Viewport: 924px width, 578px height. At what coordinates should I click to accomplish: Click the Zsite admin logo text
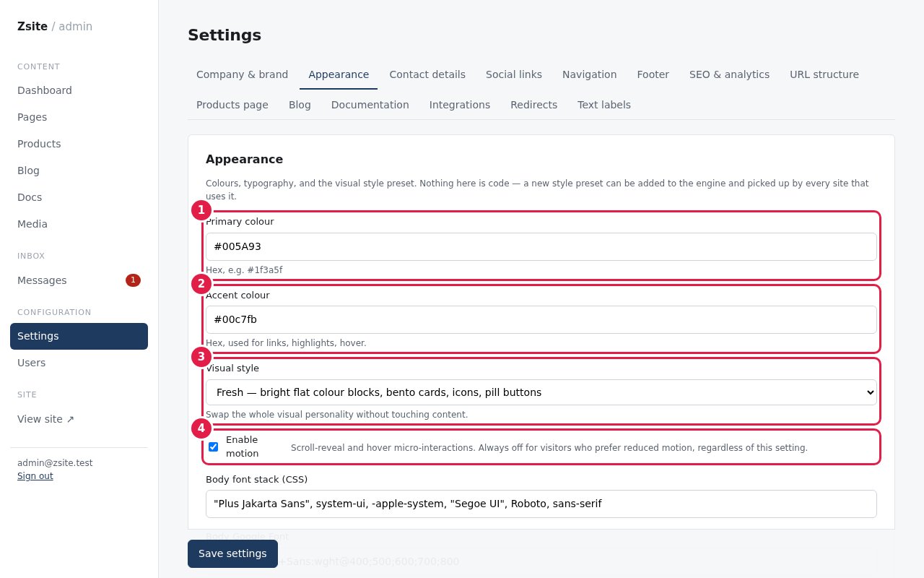[55, 26]
